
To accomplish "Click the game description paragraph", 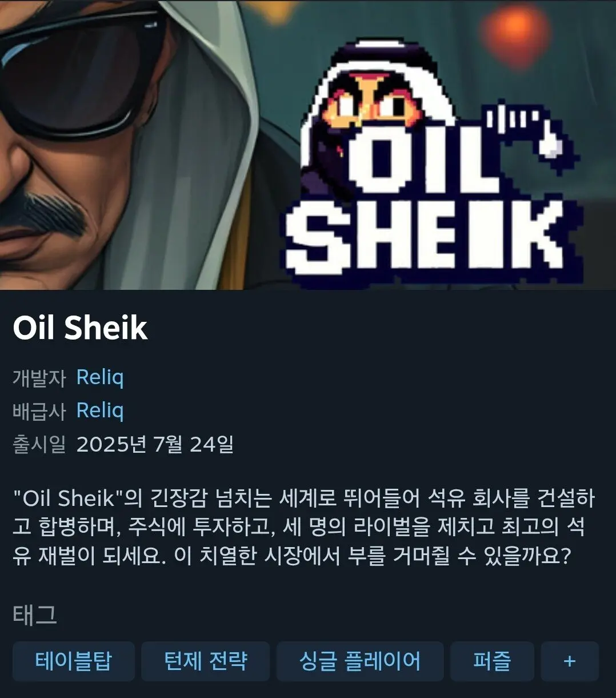I will coord(304,527).
